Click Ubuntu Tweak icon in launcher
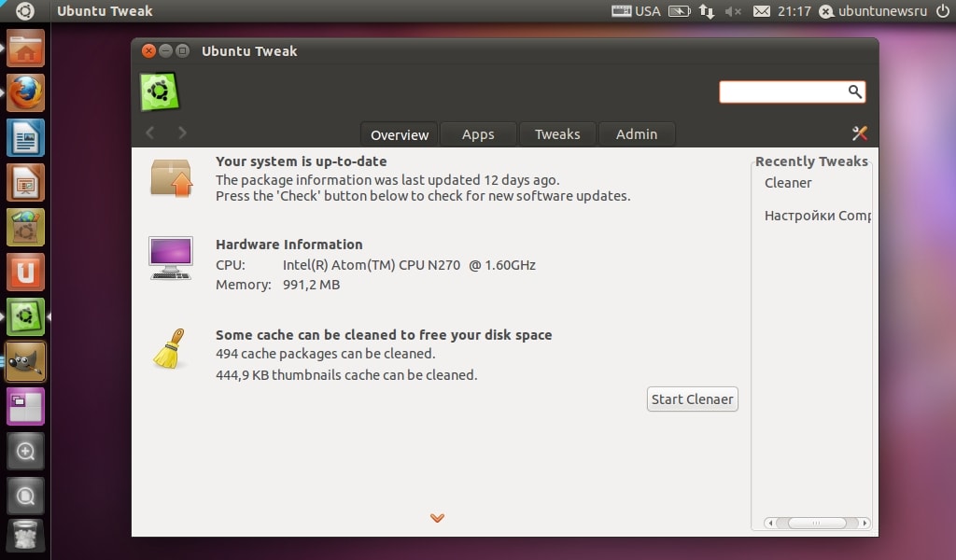956x560 pixels. pyautogui.click(x=25, y=316)
